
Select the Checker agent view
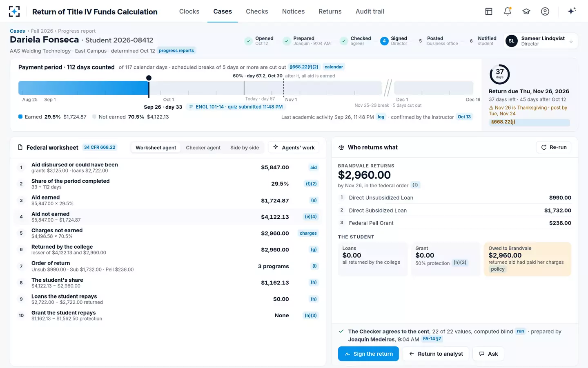point(203,148)
